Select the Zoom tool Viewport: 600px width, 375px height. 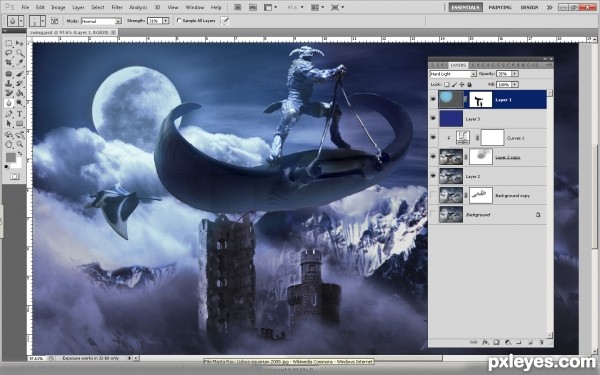(x=20, y=144)
